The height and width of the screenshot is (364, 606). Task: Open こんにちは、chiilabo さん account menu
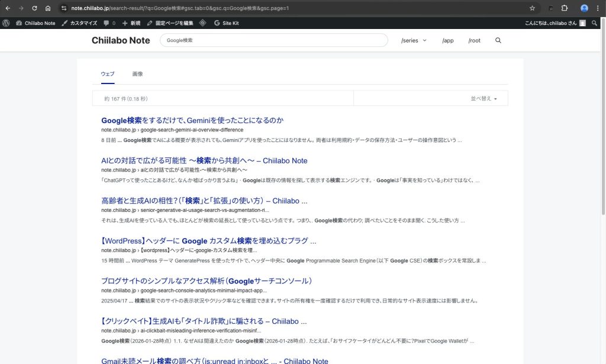pos(555,23)
